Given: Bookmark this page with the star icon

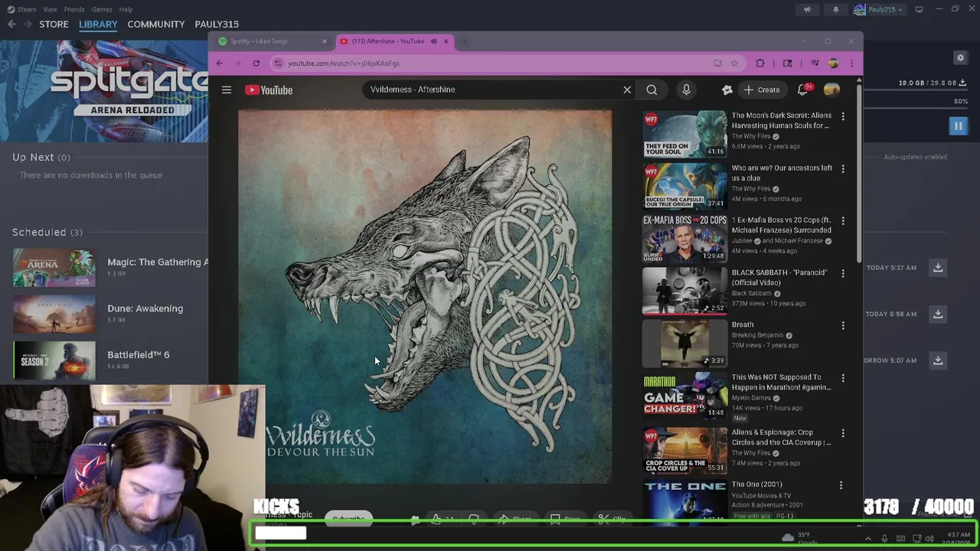Looking at the screenshot, I should tap(734, 64).
